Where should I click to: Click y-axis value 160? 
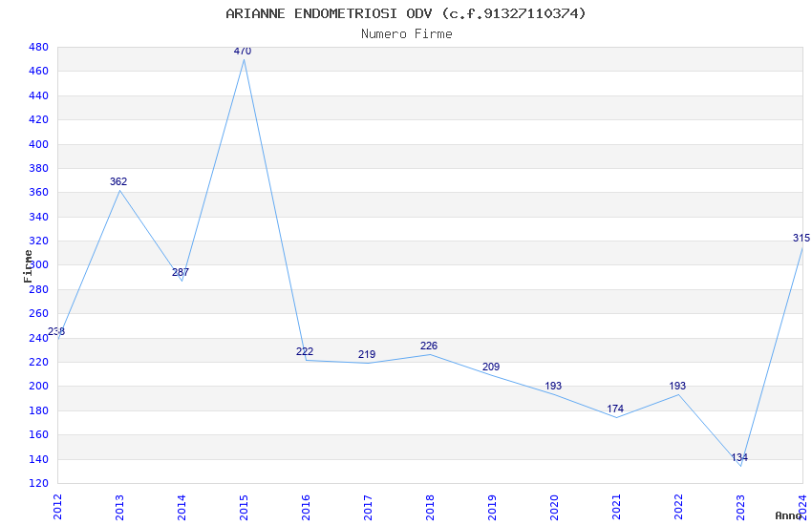coord(38,435)
